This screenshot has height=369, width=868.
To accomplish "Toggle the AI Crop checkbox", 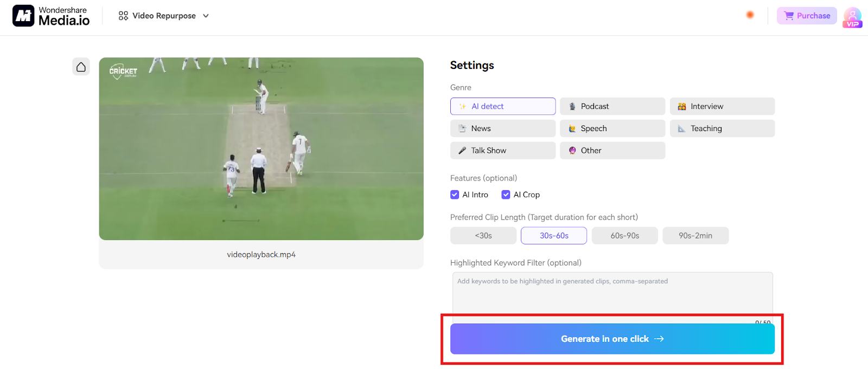I will coord(506,195).
